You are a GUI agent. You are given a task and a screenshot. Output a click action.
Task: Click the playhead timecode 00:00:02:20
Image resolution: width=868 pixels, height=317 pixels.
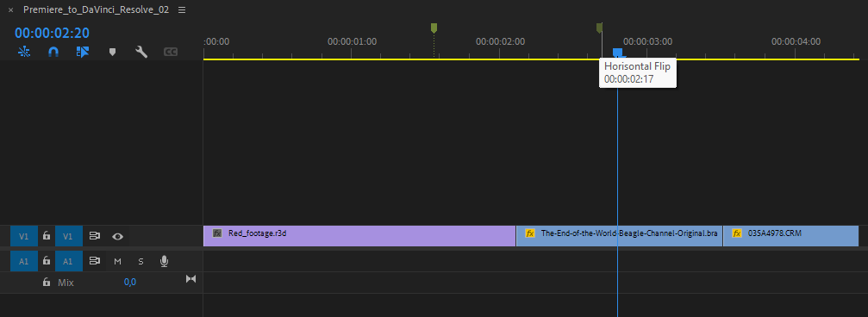(52, 34)
